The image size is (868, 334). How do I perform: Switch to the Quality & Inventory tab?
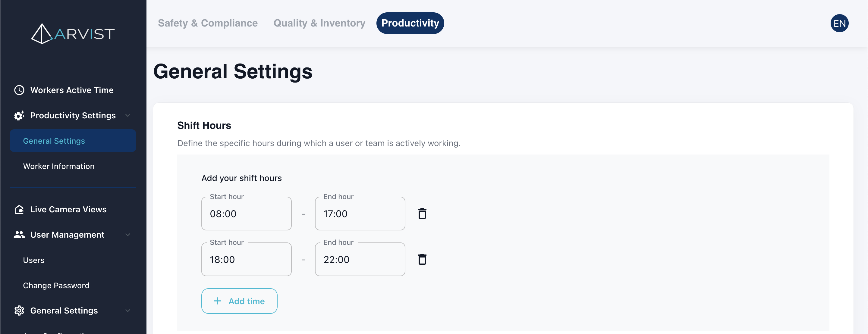(x=319, y=23)
